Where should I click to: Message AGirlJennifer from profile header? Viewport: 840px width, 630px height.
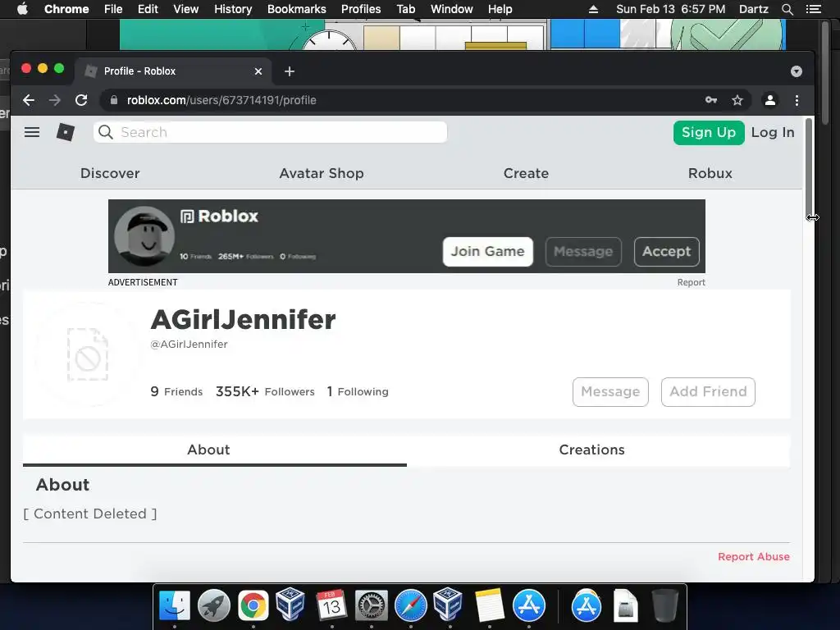click(610, 391)
